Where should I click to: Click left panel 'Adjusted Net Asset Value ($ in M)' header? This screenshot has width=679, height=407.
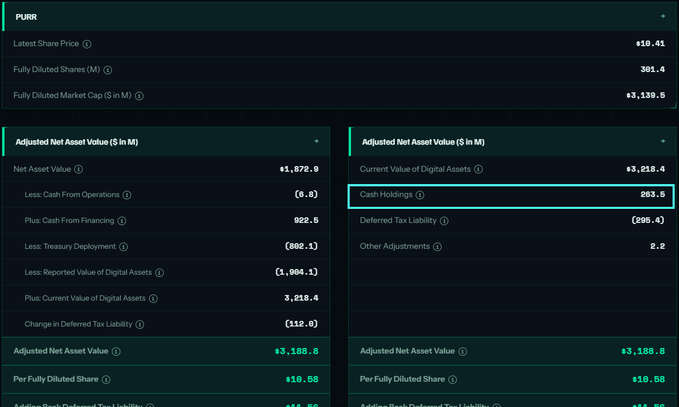[x=77, y=142]
